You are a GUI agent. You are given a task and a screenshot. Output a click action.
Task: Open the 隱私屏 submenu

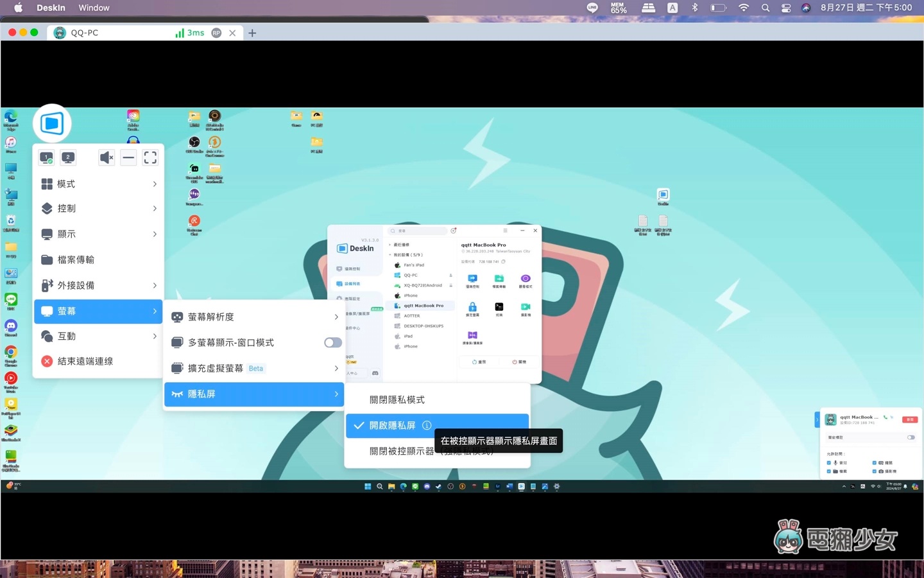coord(254,394)
